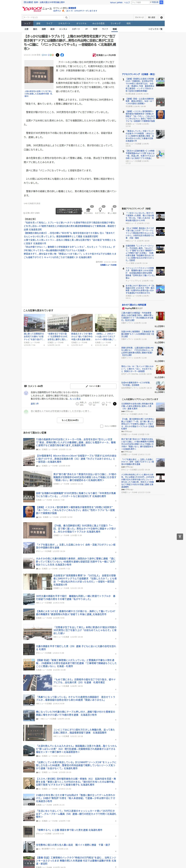Click the blue web search magnifier button

coord(161,2)
